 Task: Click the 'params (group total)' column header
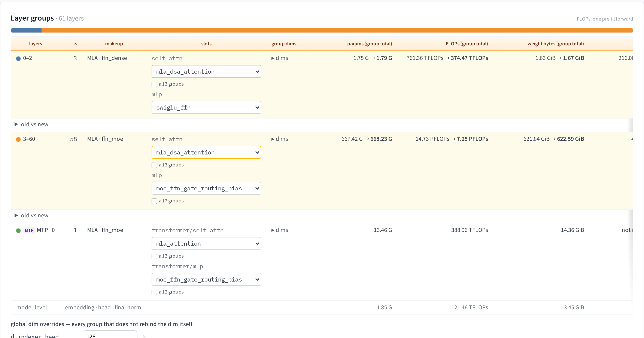[370, 44]
